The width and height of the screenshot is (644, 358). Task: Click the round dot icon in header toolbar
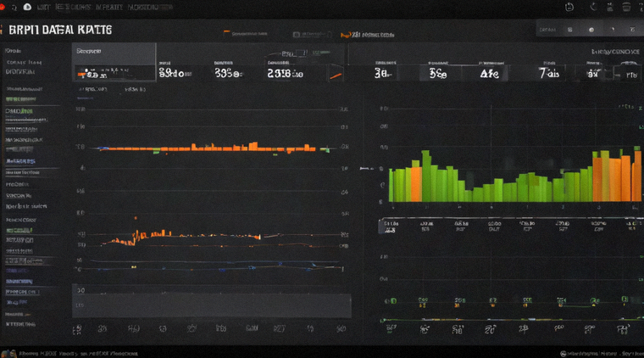591,30
